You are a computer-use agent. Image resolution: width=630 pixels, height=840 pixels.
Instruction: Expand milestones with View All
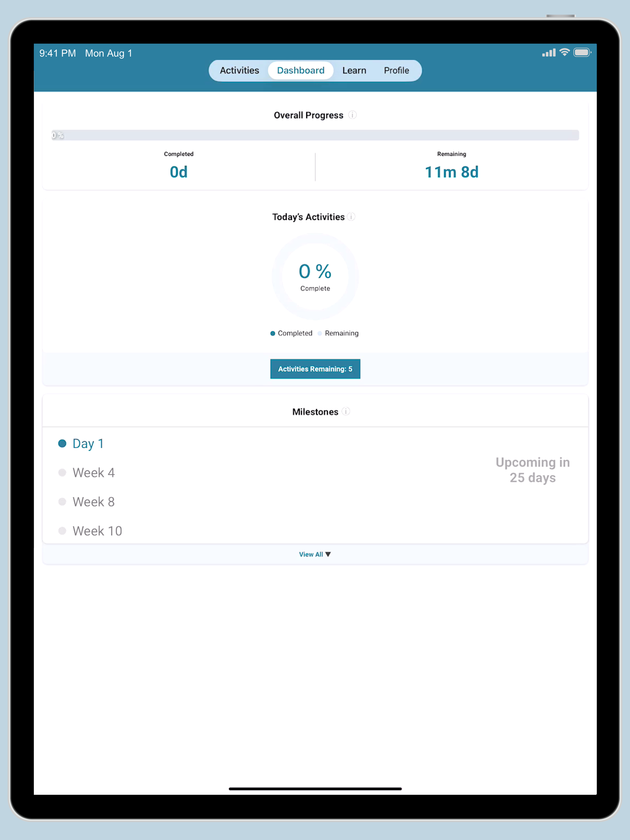click(315, 554)
